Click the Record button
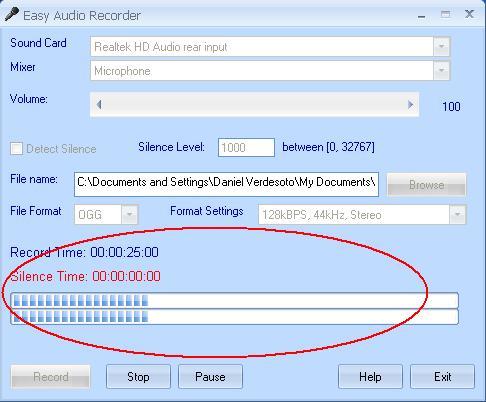The height and width of the screenshot is (402, 486). 51,377
